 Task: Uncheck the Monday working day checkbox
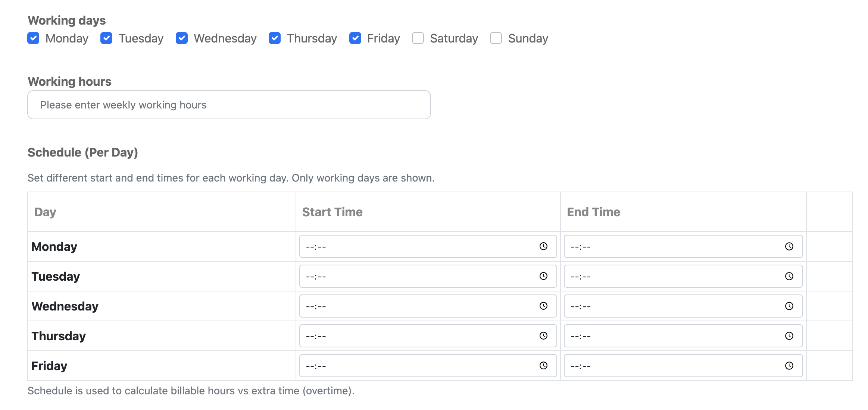pyautogui.click(x=33, y=38)
